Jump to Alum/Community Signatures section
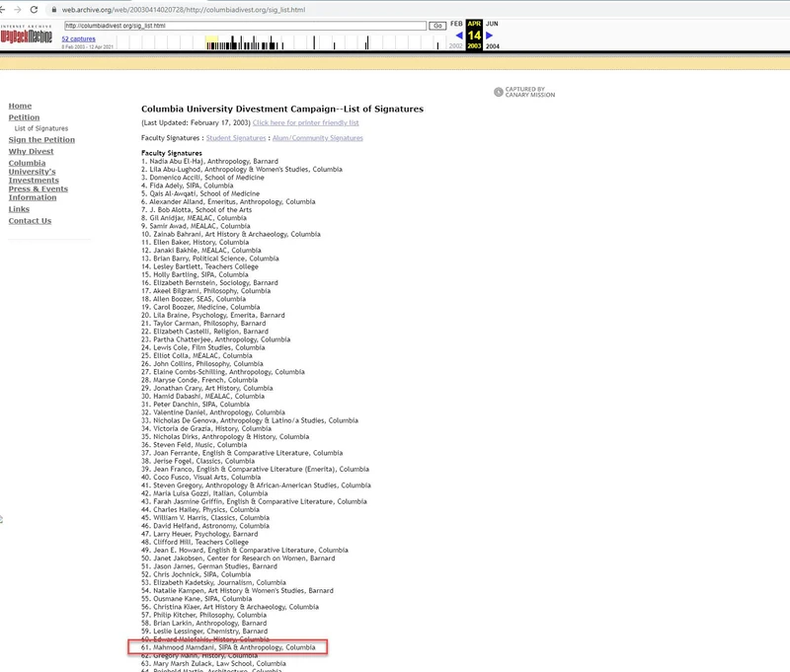The width and height of the screenshot is (790, 672). 317,138
